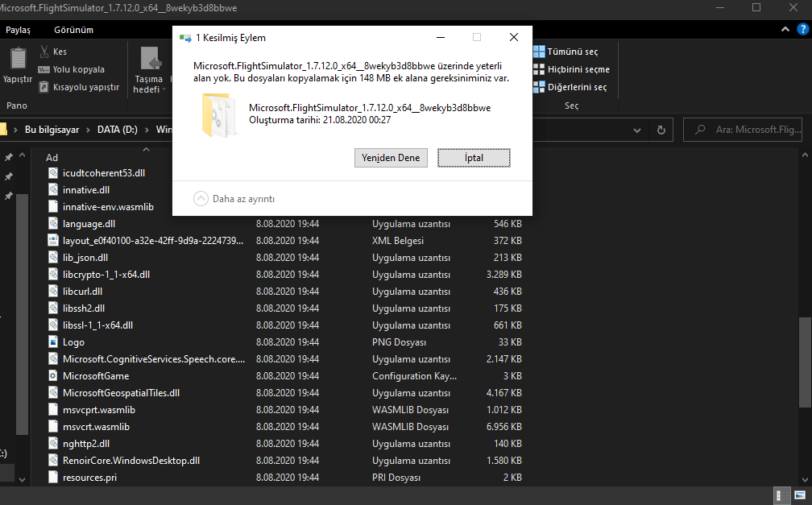This screenshot has width=812, height=505.
Task: Click the 6.956 KB size cell
Action: [x=504, y=427]
